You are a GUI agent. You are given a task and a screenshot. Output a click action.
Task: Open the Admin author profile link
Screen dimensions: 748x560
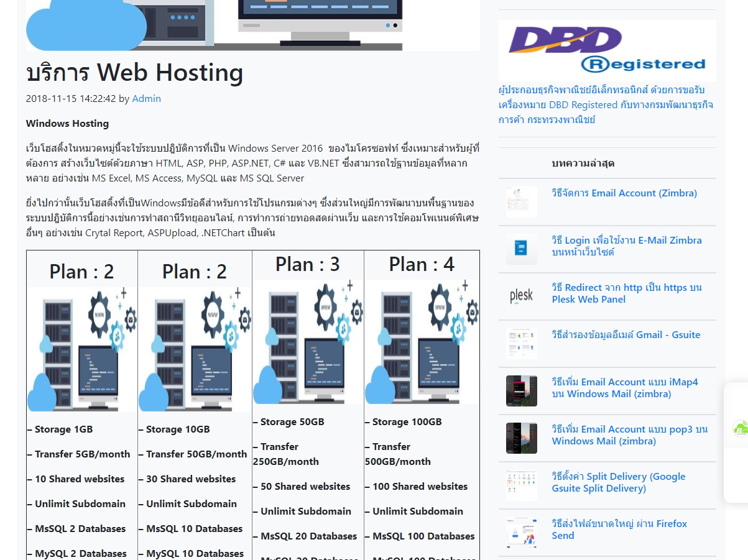[x=147, y=98]
